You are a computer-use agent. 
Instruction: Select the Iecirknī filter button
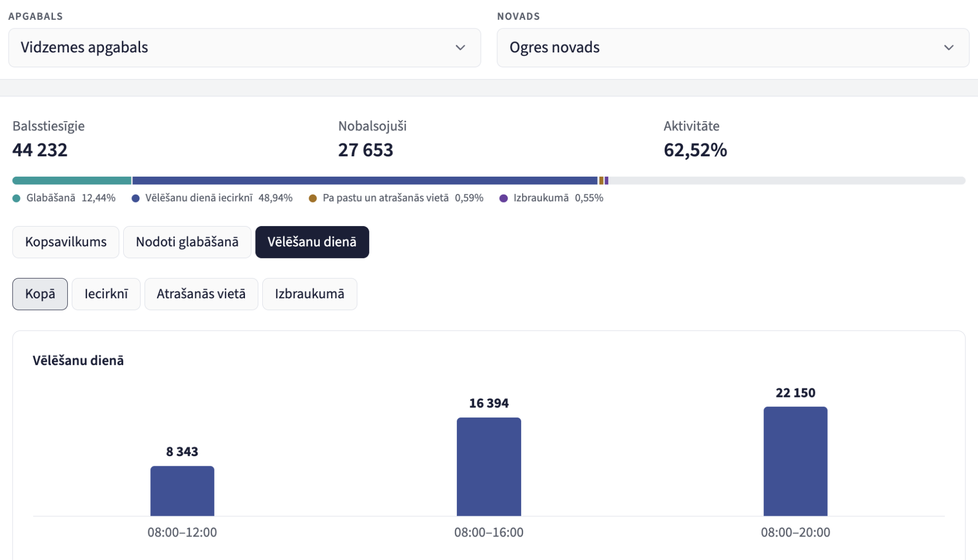[x=106, y=294]
